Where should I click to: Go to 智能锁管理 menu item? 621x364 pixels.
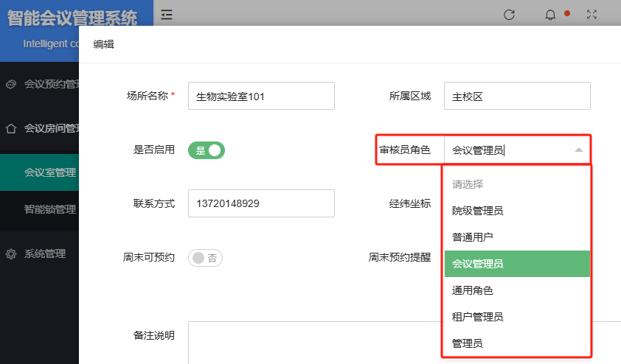(x=49, y=209)
